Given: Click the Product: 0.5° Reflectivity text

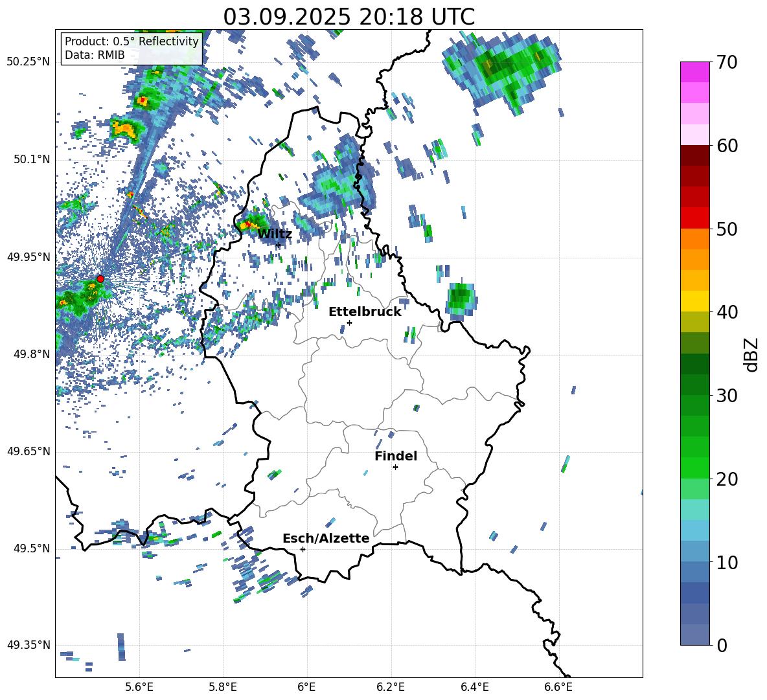Looking at the screenshot, I should (x=132, y=41).
